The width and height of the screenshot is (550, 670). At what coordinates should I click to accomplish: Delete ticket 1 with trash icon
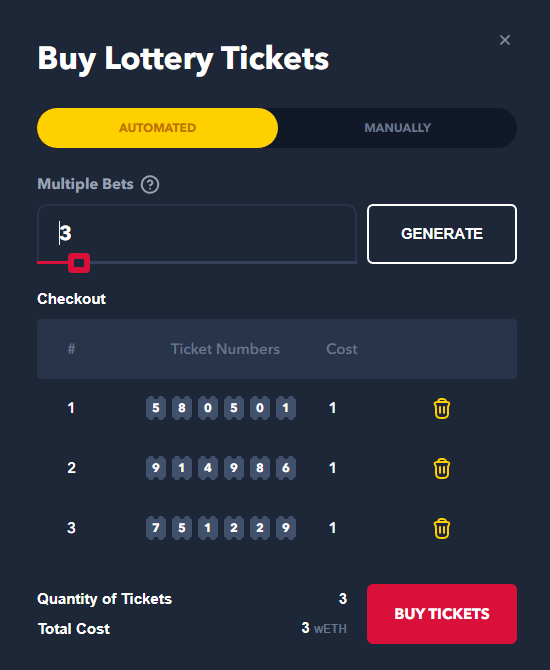(441, 408)
